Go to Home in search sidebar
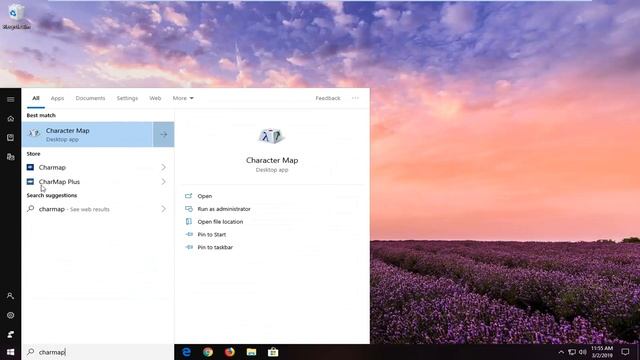The height and width of the screenshot is (360, 640). [x=11, y=119]
